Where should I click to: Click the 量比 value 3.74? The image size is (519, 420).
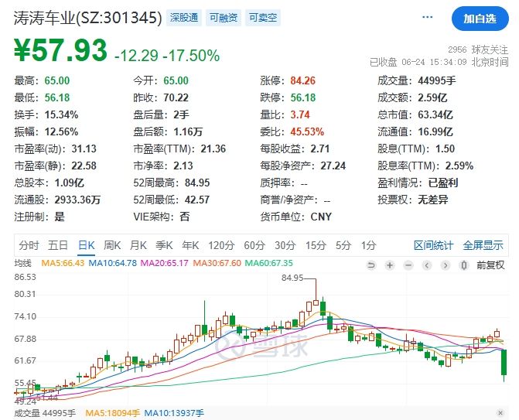(300, 114)
